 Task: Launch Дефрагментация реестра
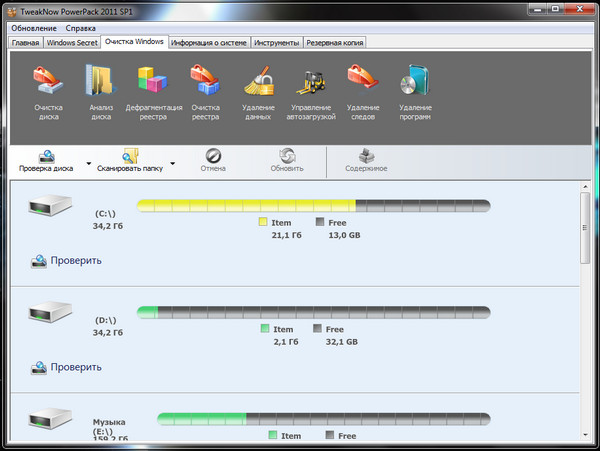coord(153,93)
